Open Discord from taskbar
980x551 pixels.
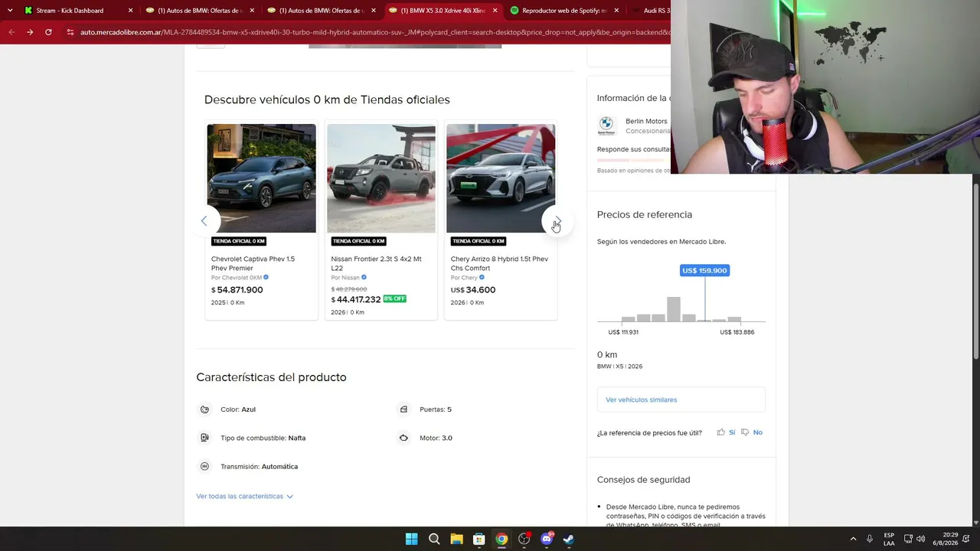(x=547, y=539)
